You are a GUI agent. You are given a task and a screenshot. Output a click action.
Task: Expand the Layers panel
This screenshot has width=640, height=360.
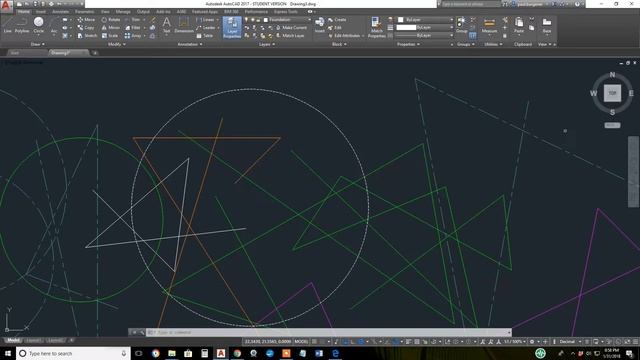click(267, 44)
